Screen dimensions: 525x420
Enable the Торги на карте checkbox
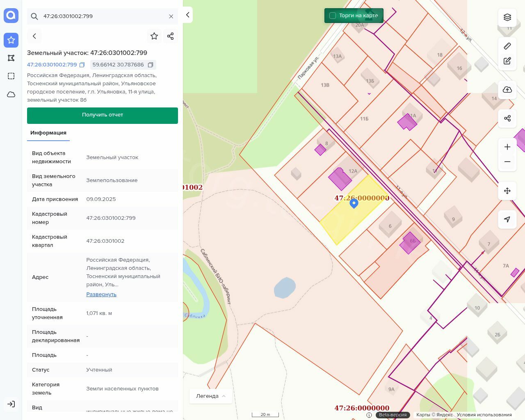333,16
